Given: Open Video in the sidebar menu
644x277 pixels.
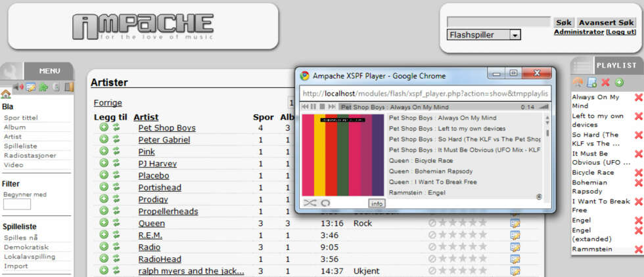Looking at the screenshot, I should pyautogui.click(x=14, y=165).
